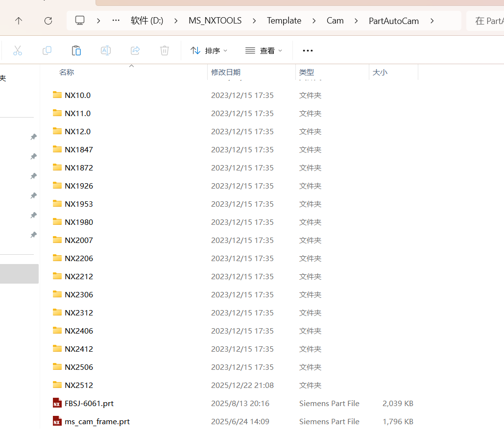Image resolution: width=504 pixels, height=434 pixels.
Task: Select the NX2412 folder name
Action: click(x=79, y=349)
